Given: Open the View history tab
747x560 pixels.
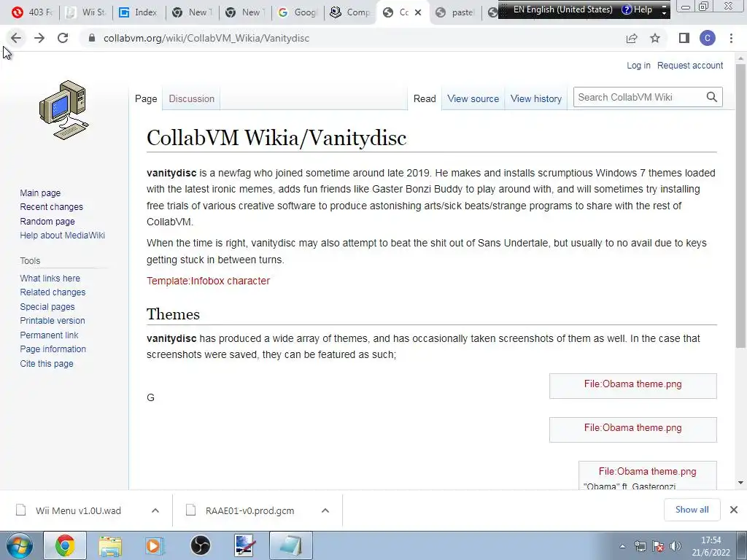Looking at the screenshot, I should tap(536, 98).
